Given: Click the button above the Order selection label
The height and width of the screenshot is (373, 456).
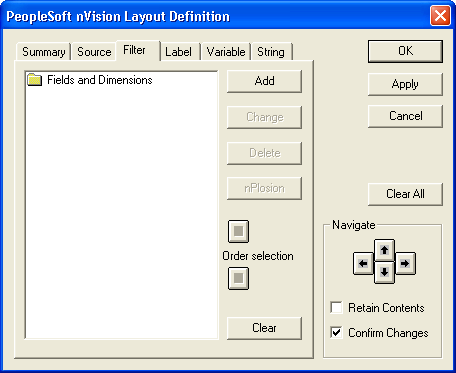Looking at the screenshot, I should (x=238, y=231).
